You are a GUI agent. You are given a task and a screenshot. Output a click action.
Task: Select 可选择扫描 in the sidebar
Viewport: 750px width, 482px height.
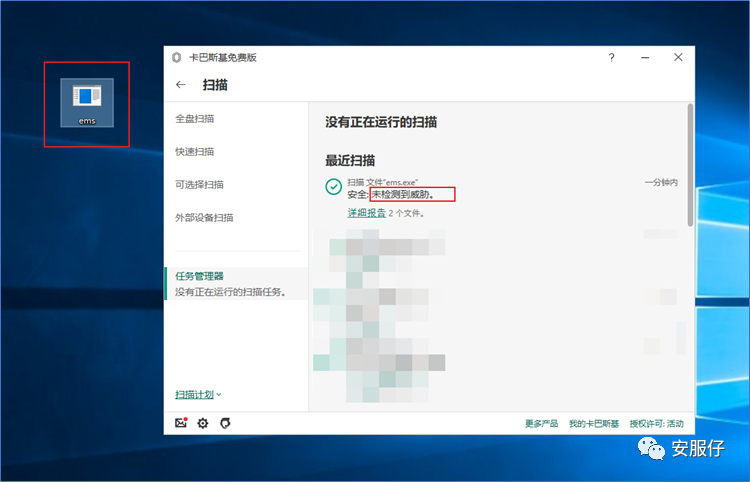[x=199, y=185]
